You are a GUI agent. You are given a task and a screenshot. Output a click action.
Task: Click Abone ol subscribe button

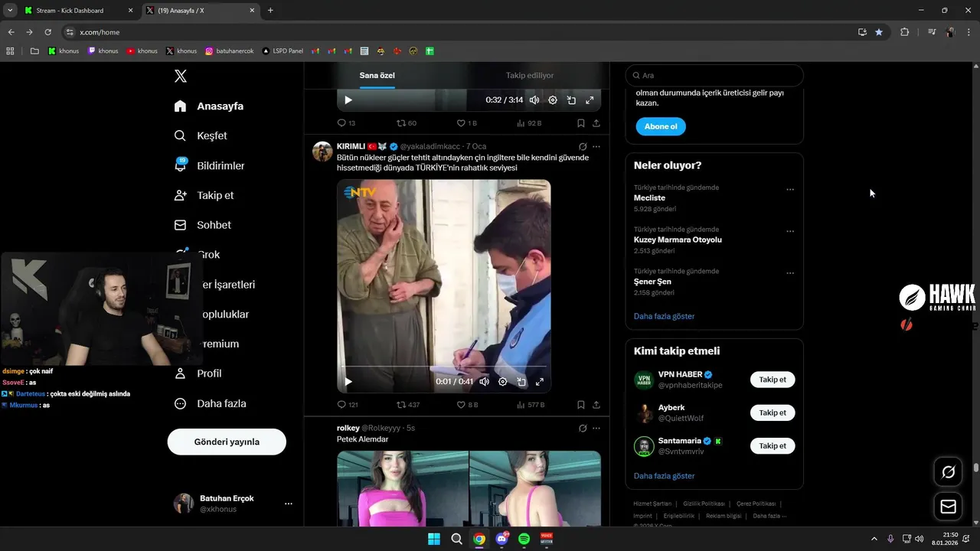[660, 126]
